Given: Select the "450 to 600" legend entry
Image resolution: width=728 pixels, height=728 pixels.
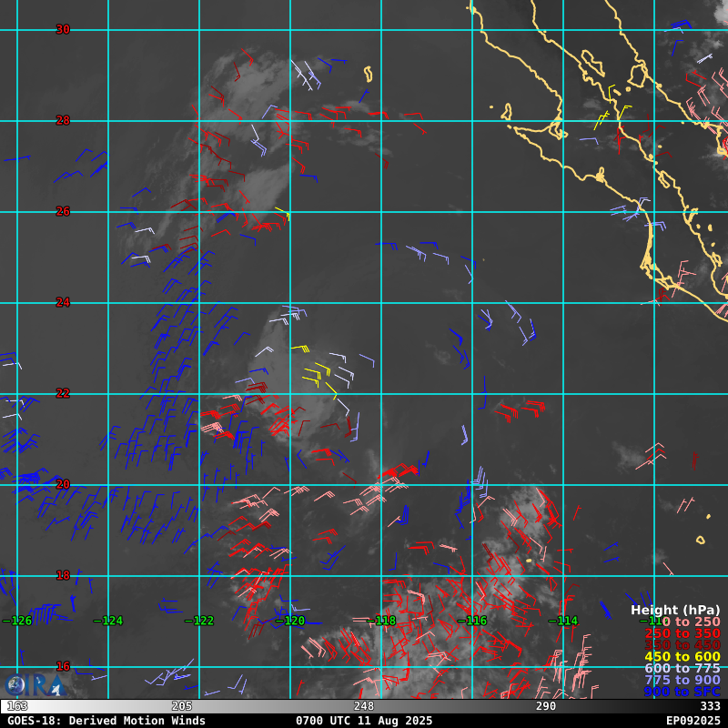Looking at the screenshot, I should 682,656.
